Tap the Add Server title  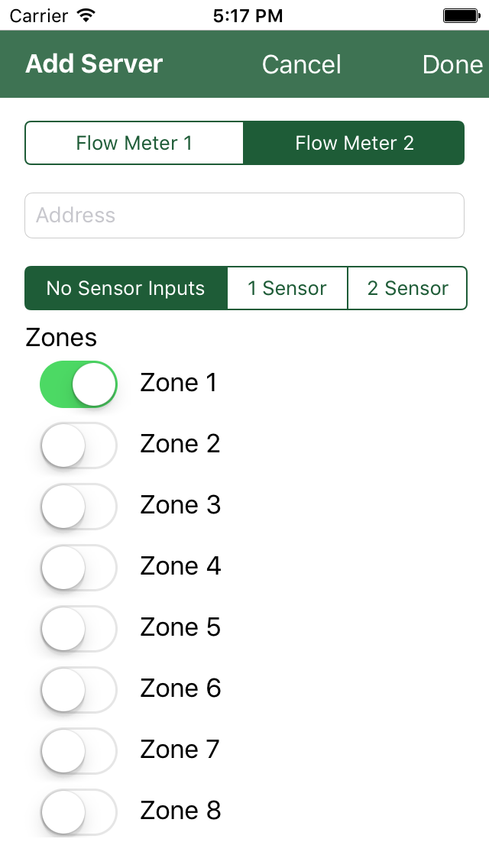point(93,64)
